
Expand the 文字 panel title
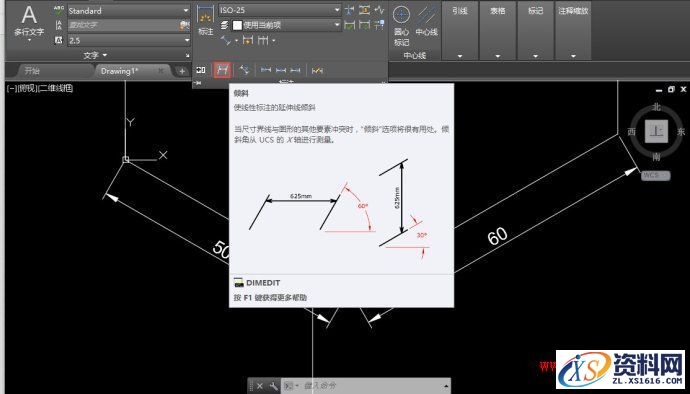(x=95, y=55)
